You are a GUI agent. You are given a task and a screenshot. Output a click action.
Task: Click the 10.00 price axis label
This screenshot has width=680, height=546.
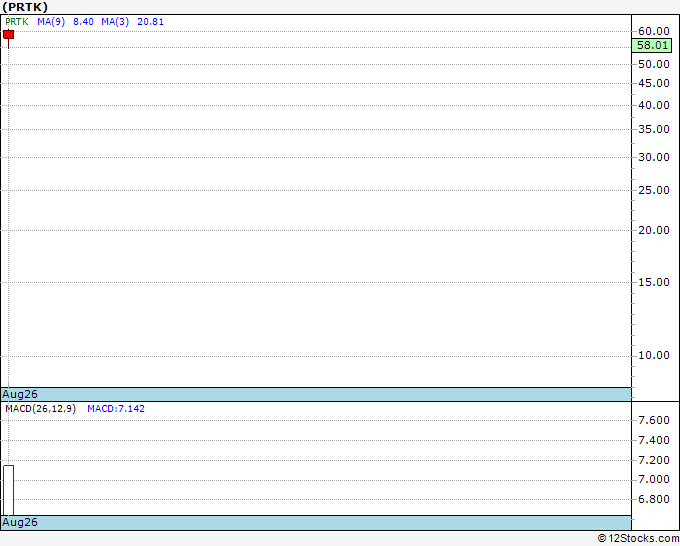[654, 356]
